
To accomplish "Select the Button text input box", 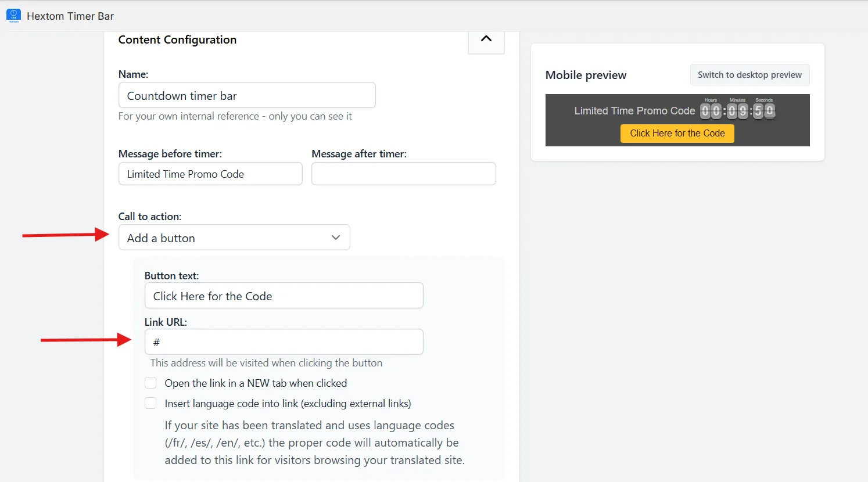I will 284,296.
